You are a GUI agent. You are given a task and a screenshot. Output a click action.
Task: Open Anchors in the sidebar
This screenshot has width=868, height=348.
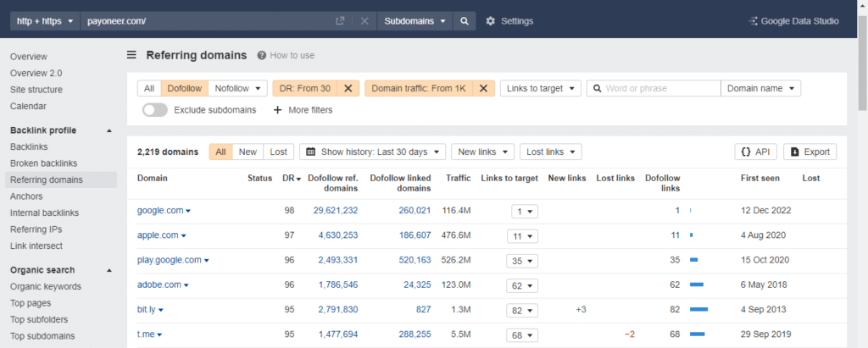pyautogui.click(x=26, y=196)
